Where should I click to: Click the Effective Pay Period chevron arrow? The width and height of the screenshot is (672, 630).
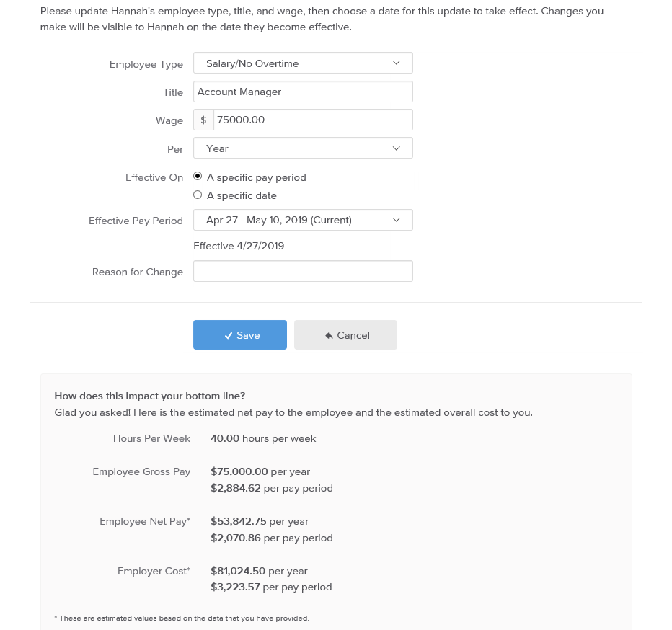pos(397,220)
